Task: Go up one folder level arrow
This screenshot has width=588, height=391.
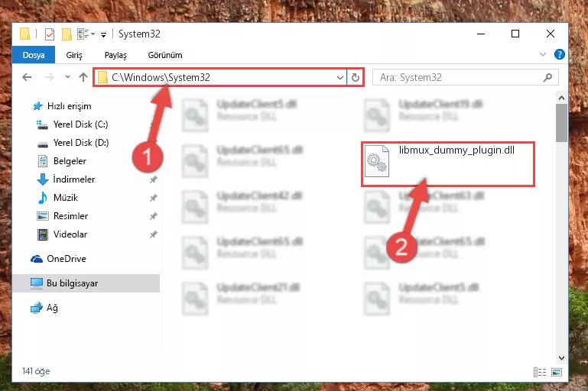Action: [x=83, y=77]
